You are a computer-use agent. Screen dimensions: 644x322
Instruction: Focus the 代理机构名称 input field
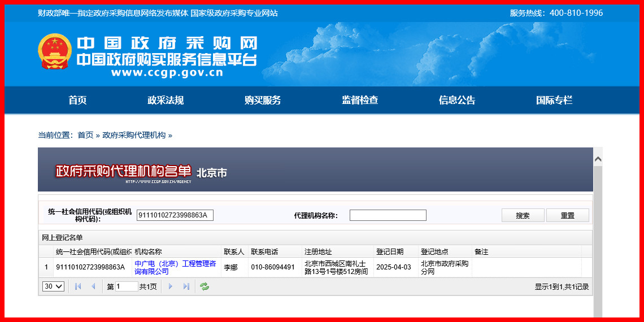point(388,215)
